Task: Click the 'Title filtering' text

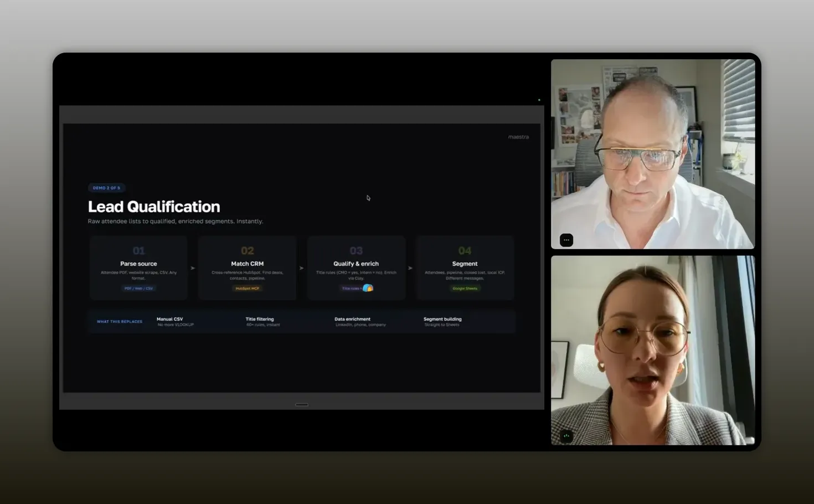Action: pyautogui.click(x=260, y=319)
